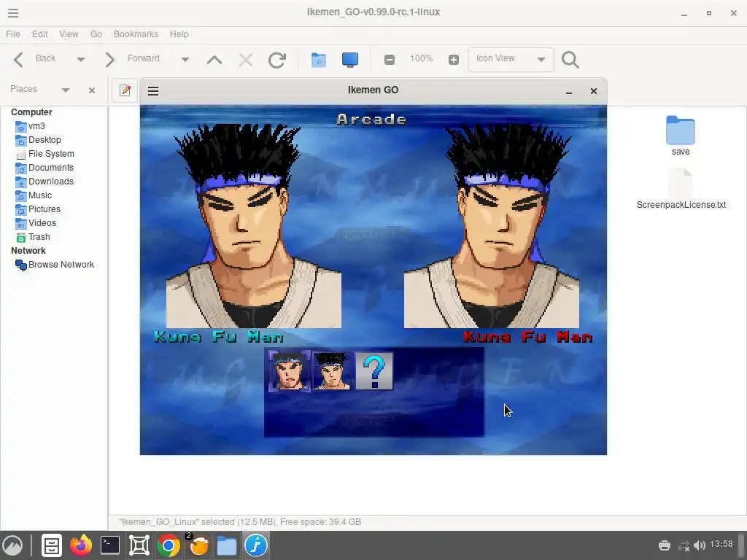This screenshot has height=560, width=747.
Task: Click the blue Kung Fu Man name
Action: pos(219,337)
